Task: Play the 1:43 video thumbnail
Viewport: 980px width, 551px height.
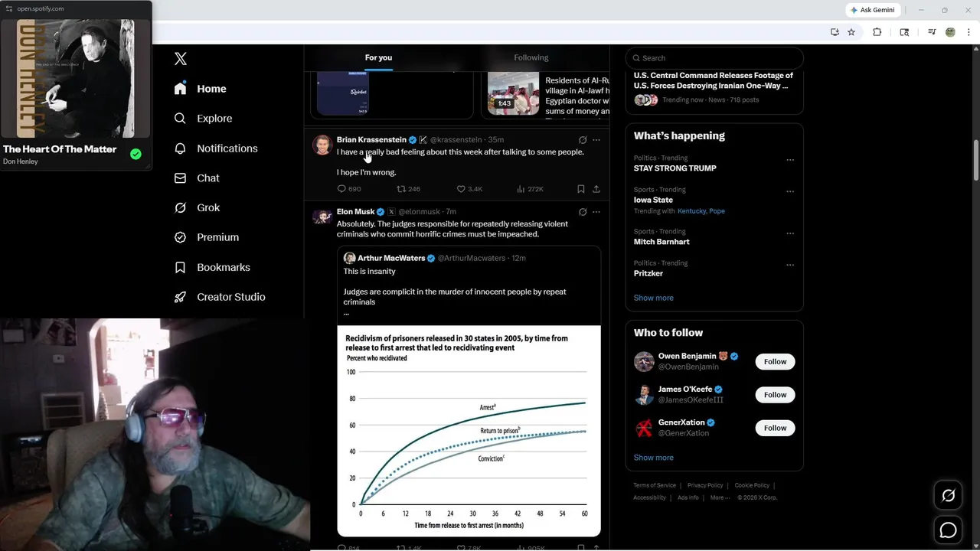Action: 513,93
